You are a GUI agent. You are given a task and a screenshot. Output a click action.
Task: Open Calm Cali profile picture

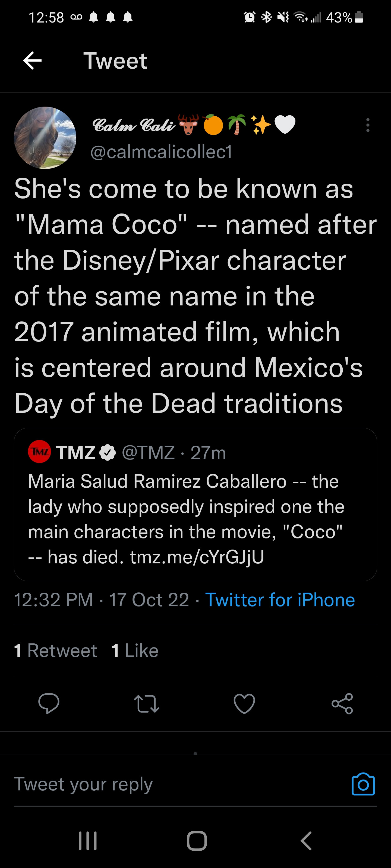point(45,138)
